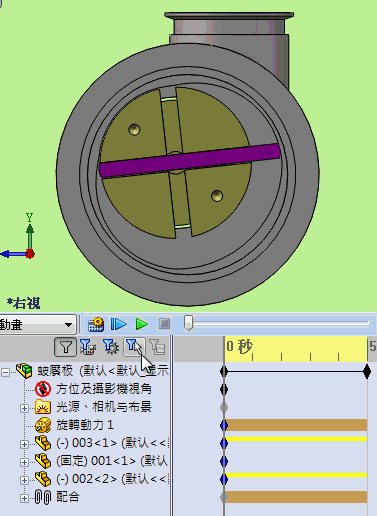Click 旋轉動力 1 blue keyframe
The width and height of the screenshot is (377, 516).
pyautogui.click(x=224, y=425)
